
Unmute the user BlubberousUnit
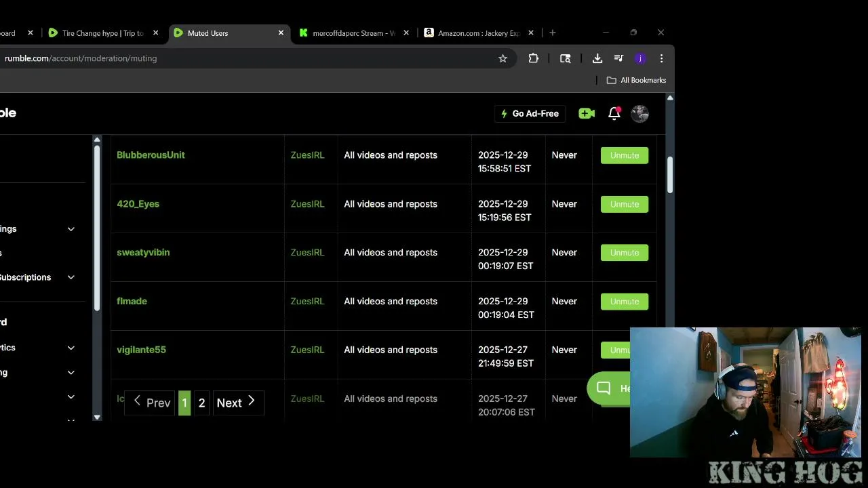point(625,155)
